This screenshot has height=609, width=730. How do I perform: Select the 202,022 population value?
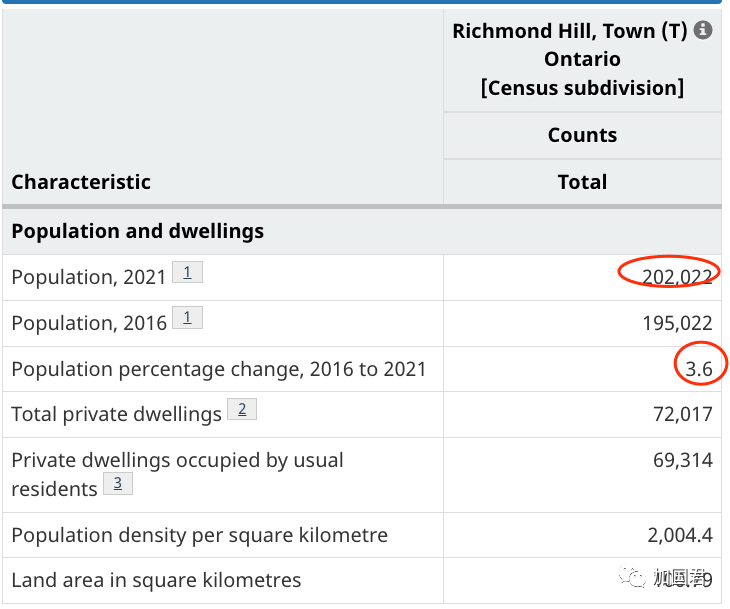pos(677,277)
